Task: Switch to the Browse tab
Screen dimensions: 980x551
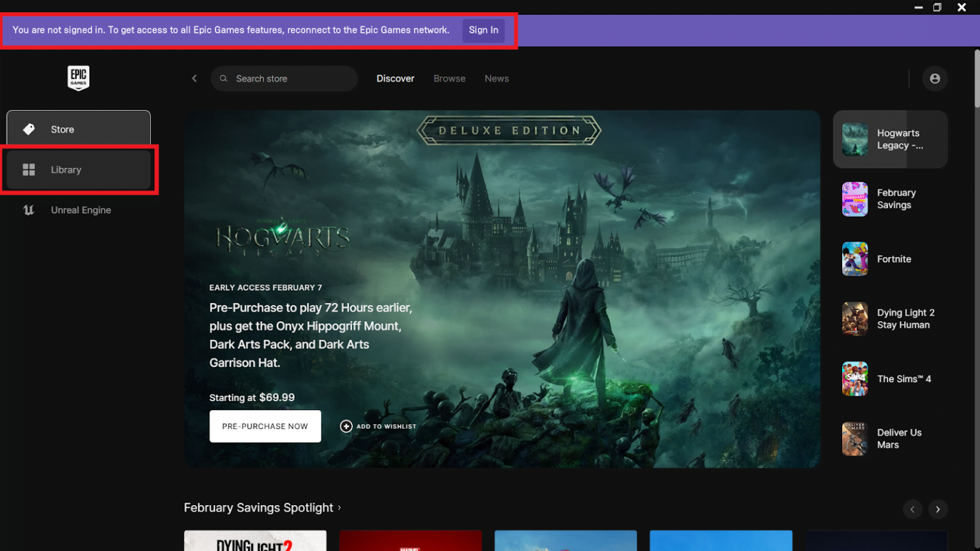Action: [449, 78]
